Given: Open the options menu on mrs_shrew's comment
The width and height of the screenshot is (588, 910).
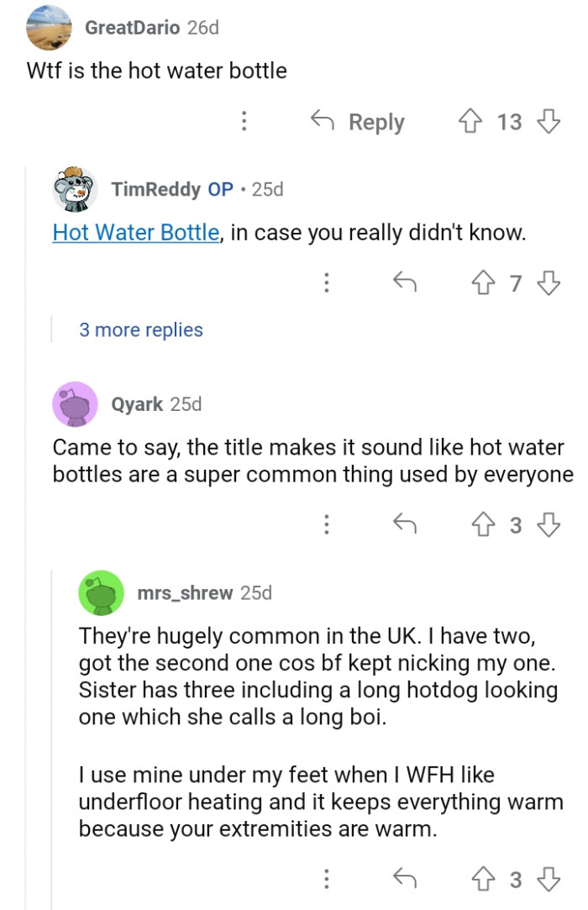Looking at the screenshot, I should (x=327, y=880).
